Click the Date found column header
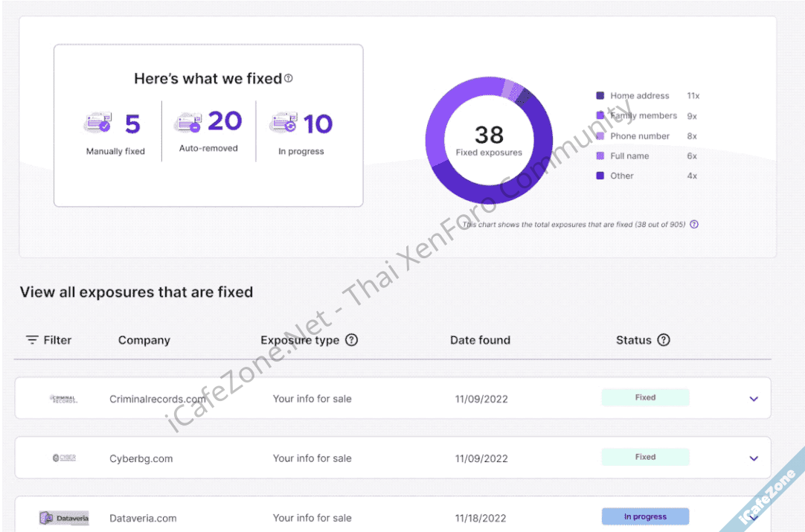805x532 pixels. (x=480, y=340)
